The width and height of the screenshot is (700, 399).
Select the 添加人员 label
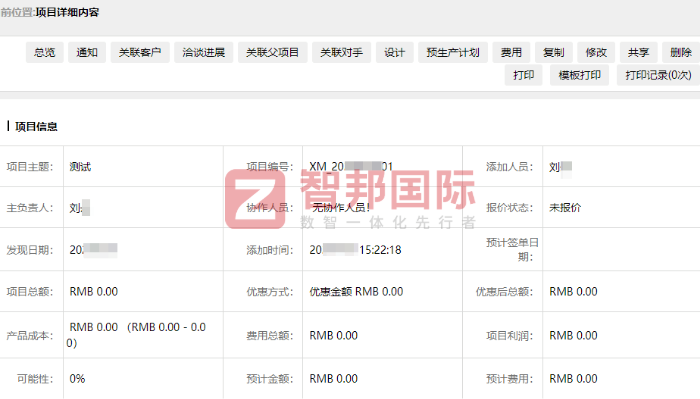(509, 167)
